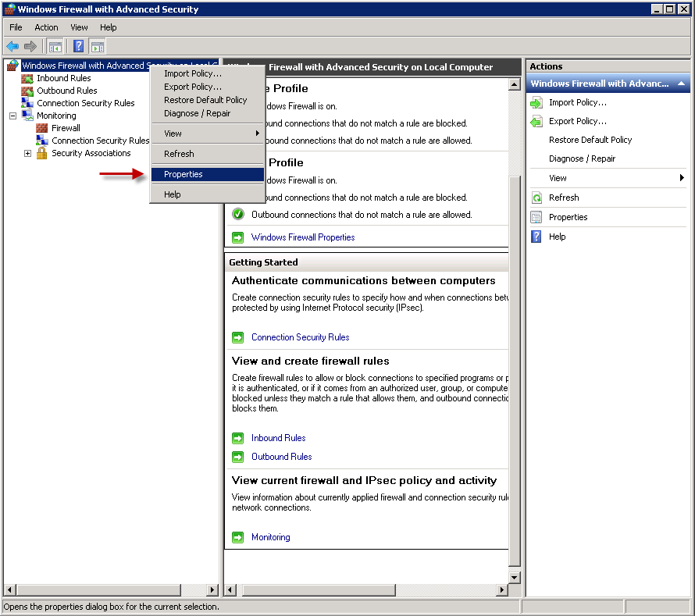Click Diagnose / Repair in Actions pane
This screenshot has width=695, height=616.
coord(582,158)
